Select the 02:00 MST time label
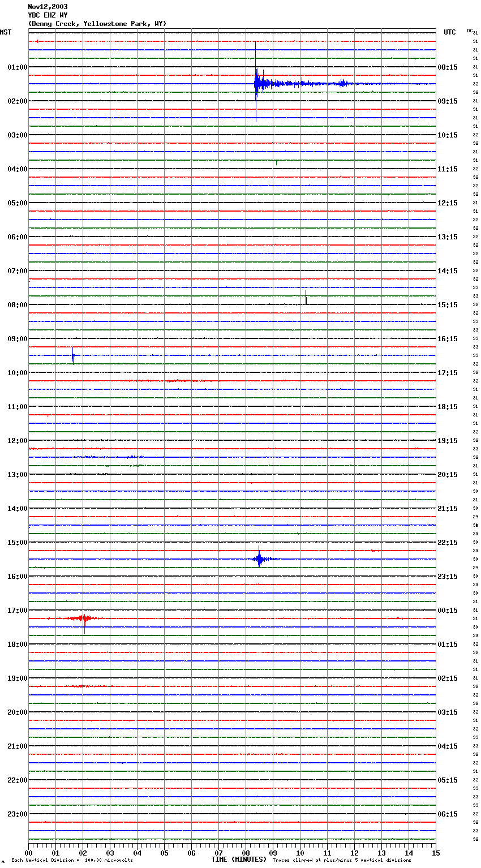 (x=17, y=101)
